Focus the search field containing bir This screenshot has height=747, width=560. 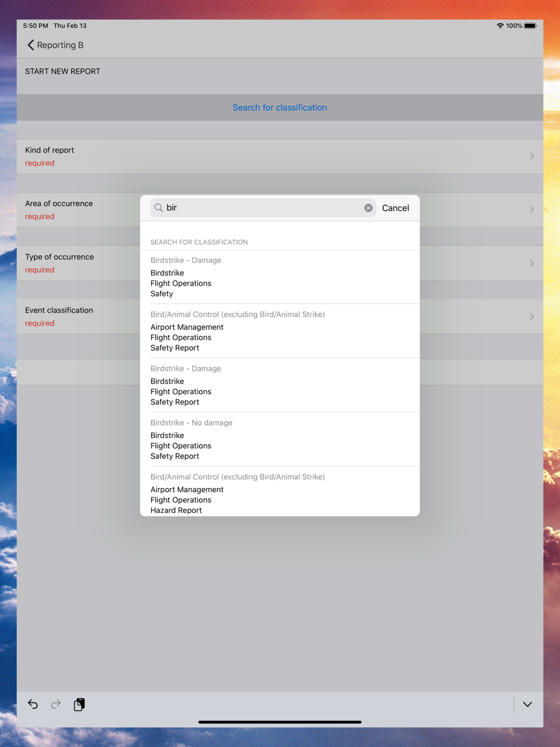click(x=263, y=208)
